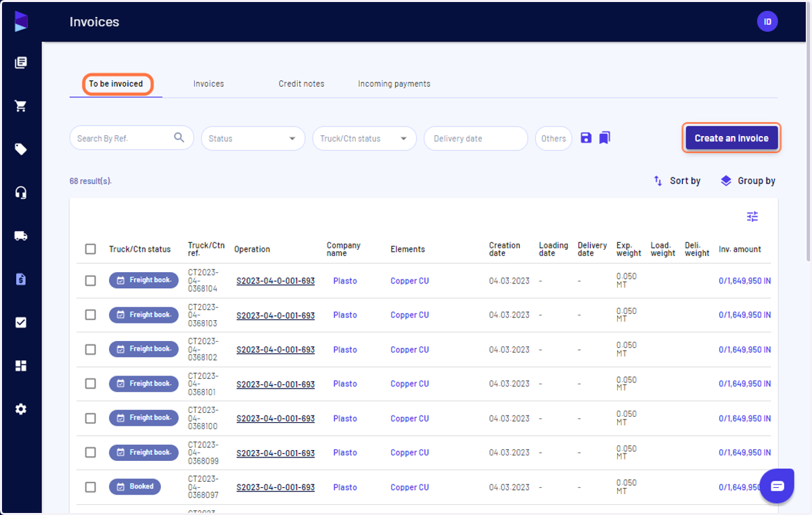812x515 pixels.
Task: Click the Inv. amount column header
Action: click(x=740, y=249)
